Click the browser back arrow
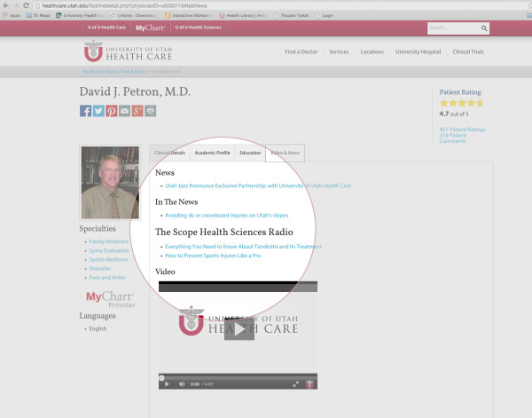The width and height of the screenshot is (532, 418). (6, 5)
